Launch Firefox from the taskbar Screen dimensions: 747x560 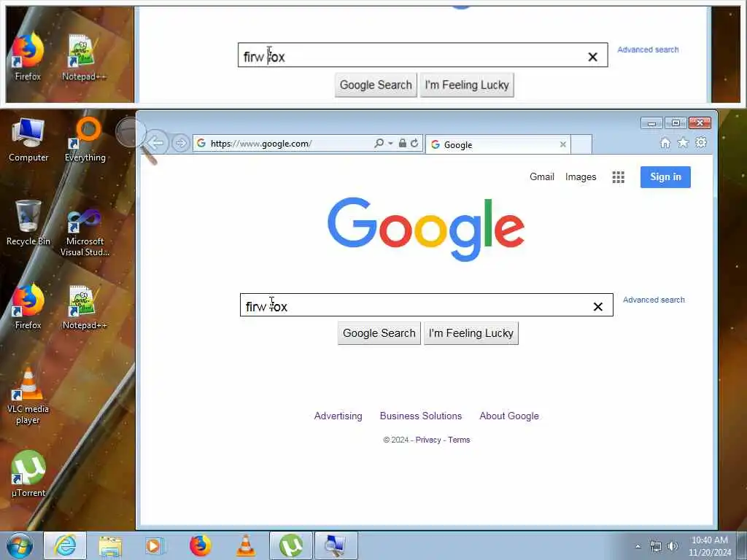pos(200,545)
